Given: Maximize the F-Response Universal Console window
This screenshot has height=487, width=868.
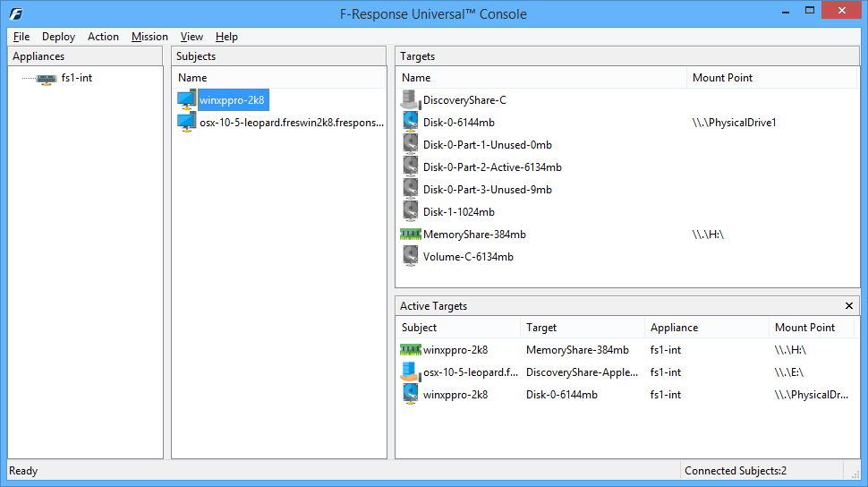Looking at the screenshot, I should (x=809, y=11).
